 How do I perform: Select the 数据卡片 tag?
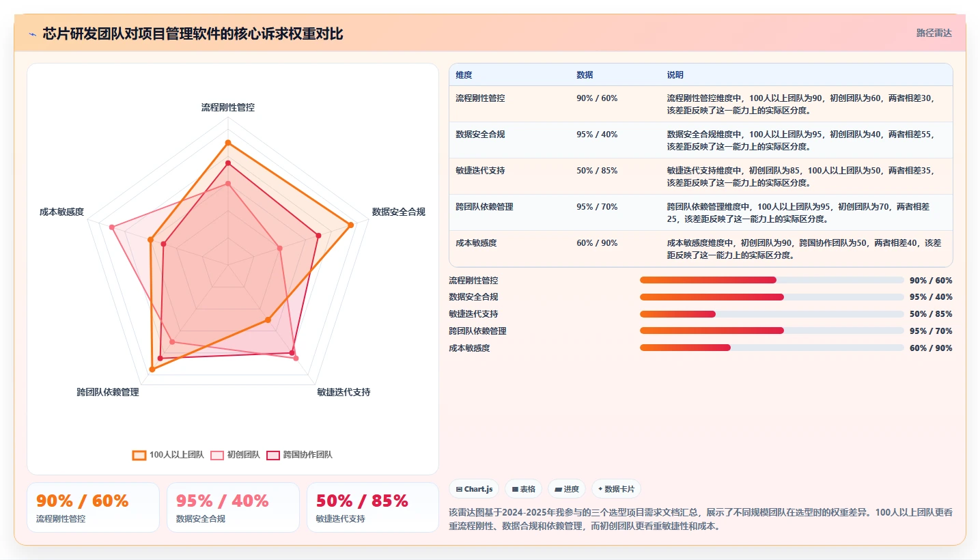pos(616,489)
